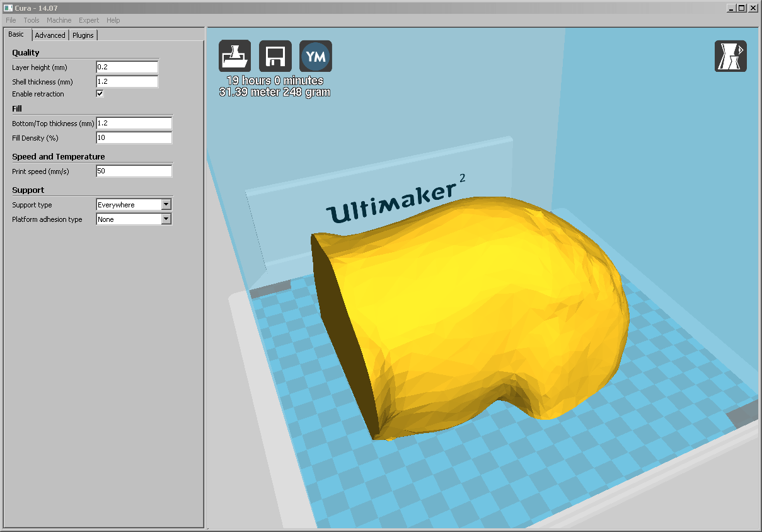Click the Load model icon
Viewport: 762px width, 532px height.
pyautogui.click(x=234, y=56)
